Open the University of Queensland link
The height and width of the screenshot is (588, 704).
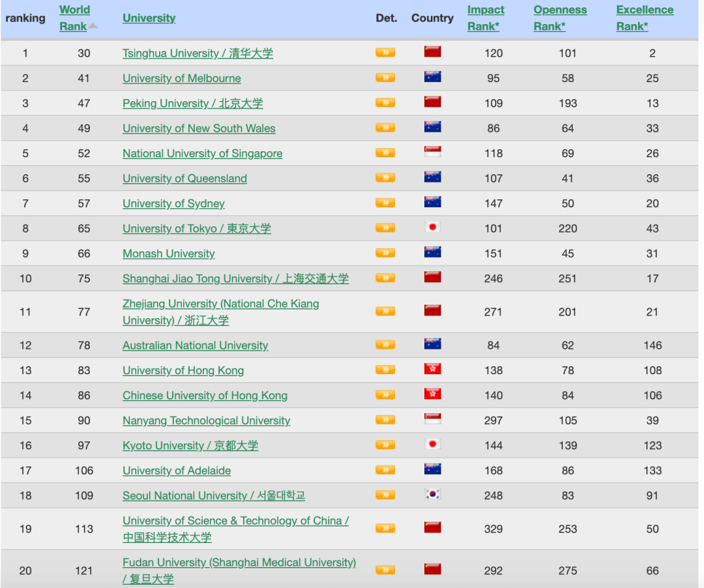coord(184,178)
